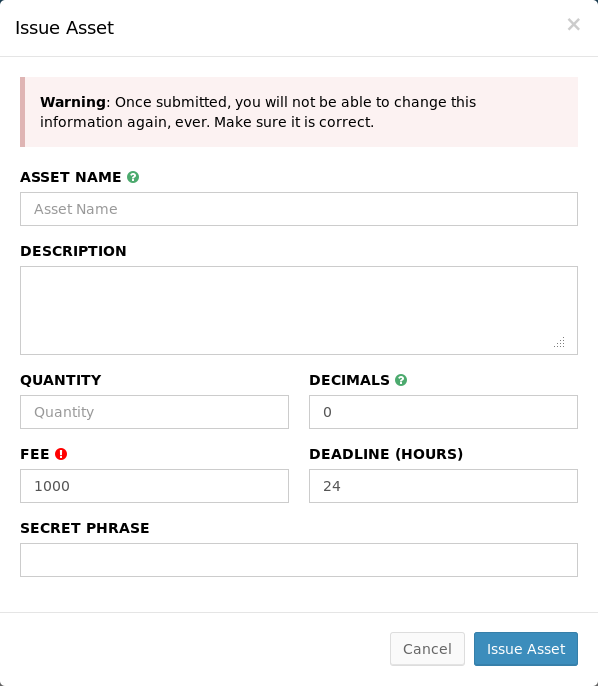Focus the Secret Phrase input box
The image size is (598, 686).
point(299,560)
